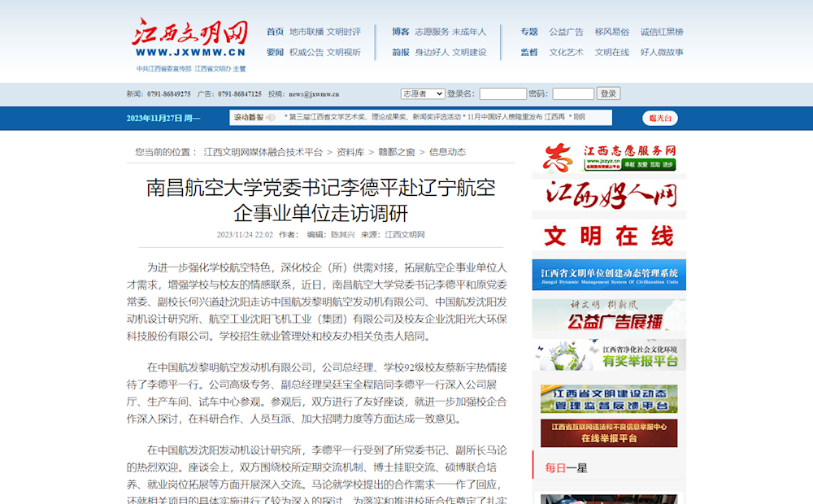Go to 首页 in the navigation
813x504 pixels.
[275, 32]
